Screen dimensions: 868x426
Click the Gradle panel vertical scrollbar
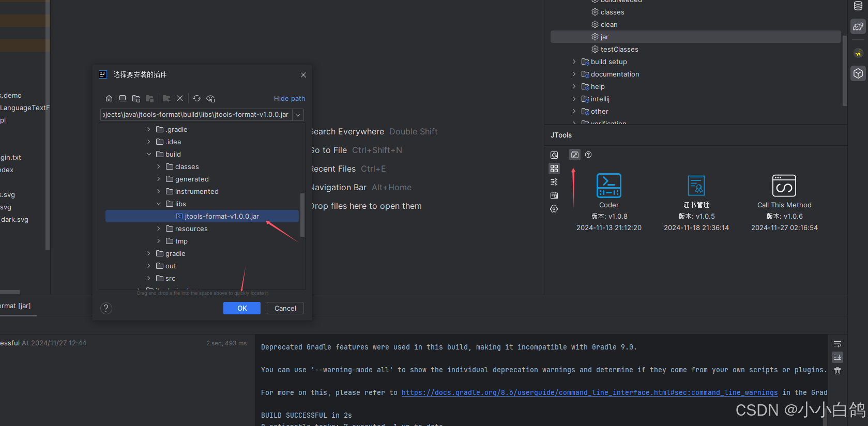click(x=845, y=70)
